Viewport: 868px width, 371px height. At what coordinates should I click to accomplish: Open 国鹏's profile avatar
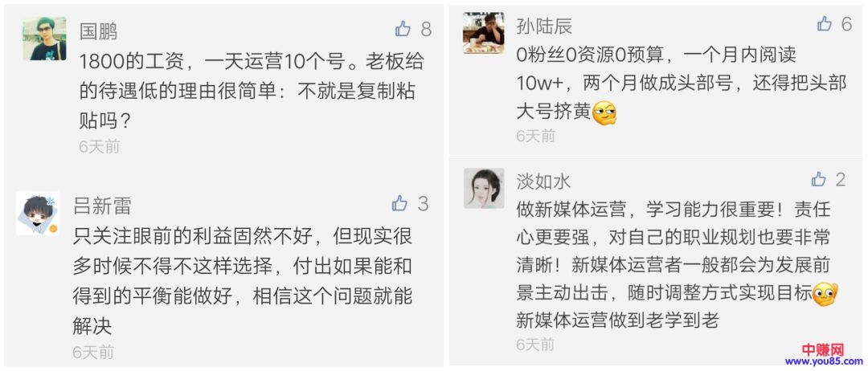(x=44, y=39)
